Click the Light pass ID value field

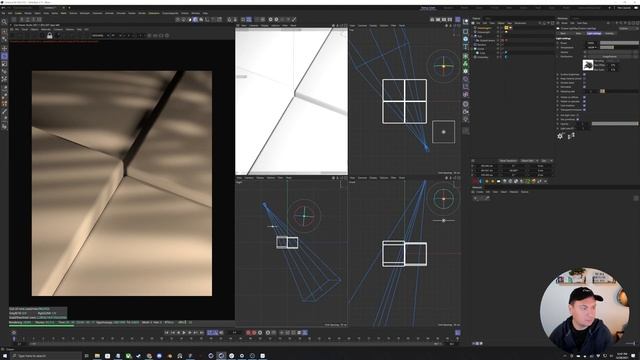click(x=583, y=128)
